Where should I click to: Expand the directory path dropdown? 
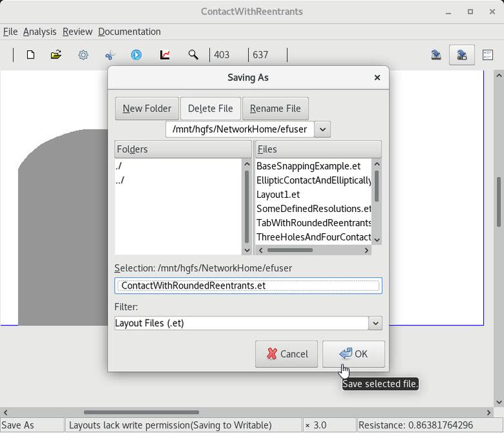tap(322, 129)
